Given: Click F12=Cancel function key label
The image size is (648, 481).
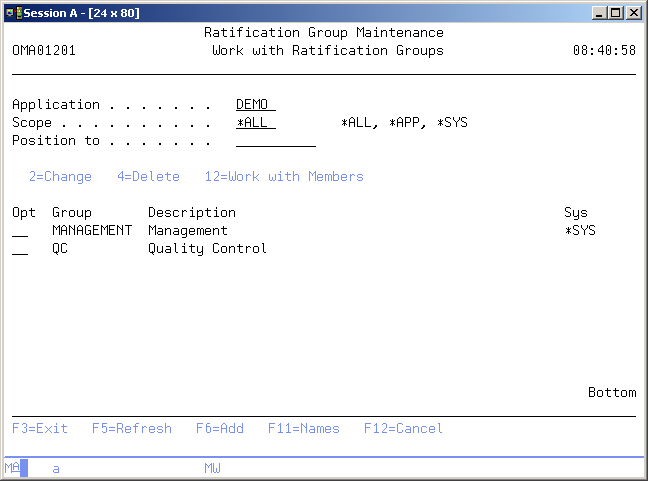Looking at the screenshot, I should (x=403, y=429).
